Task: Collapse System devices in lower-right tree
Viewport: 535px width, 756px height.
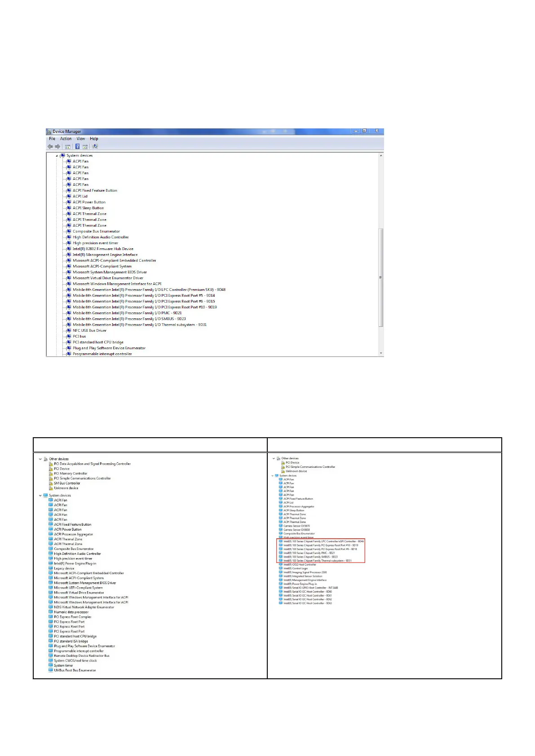Action: pyautogui.click(x=273, y=475)
